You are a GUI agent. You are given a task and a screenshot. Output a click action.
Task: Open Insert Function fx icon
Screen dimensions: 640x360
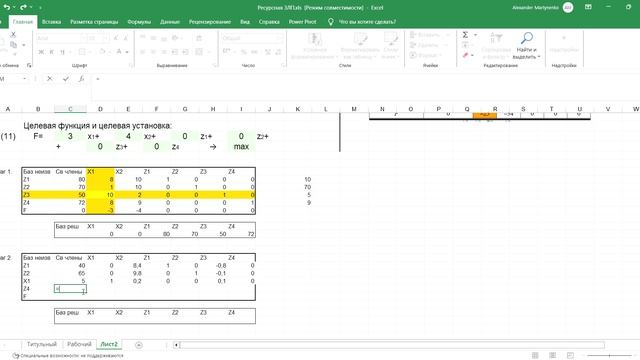tap(81, 79)
